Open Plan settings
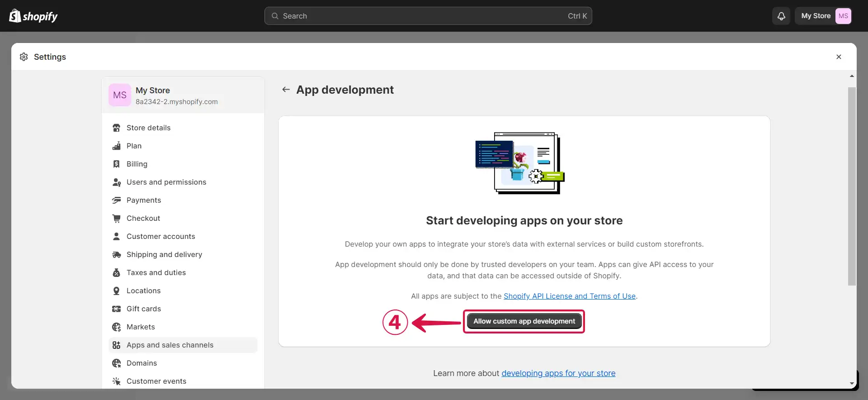 pyautogui.click(x=183, y=146)
